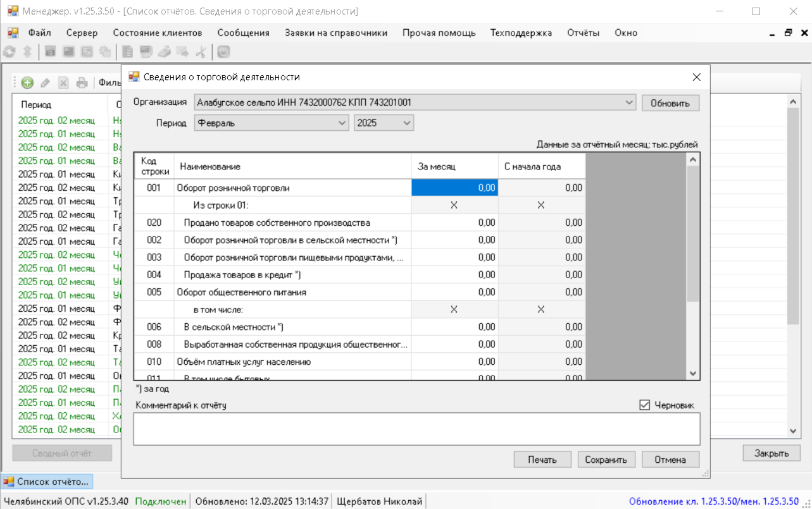The height and width of the screenshot is (509, 812).
Task: Click the Обновить button
Action: point(670,103)
